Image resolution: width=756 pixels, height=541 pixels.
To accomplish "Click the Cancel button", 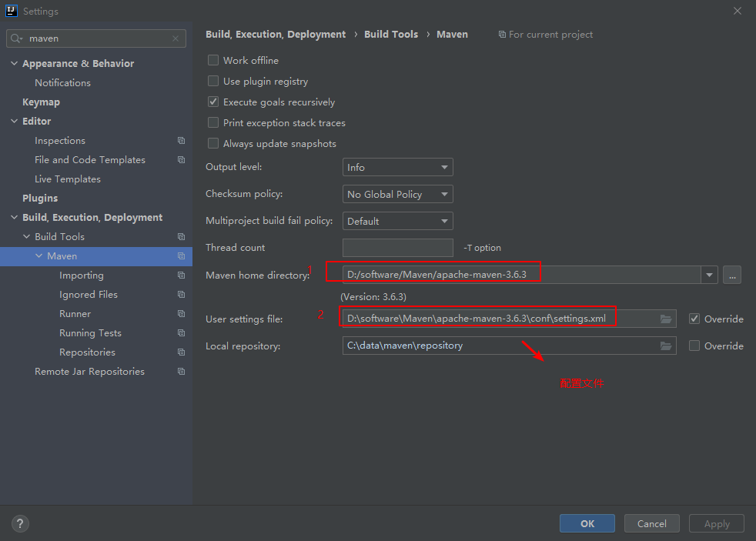I will [651, 523].
